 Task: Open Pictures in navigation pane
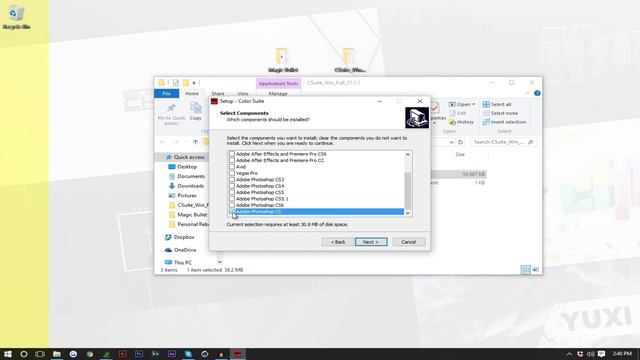coord(182,196)
